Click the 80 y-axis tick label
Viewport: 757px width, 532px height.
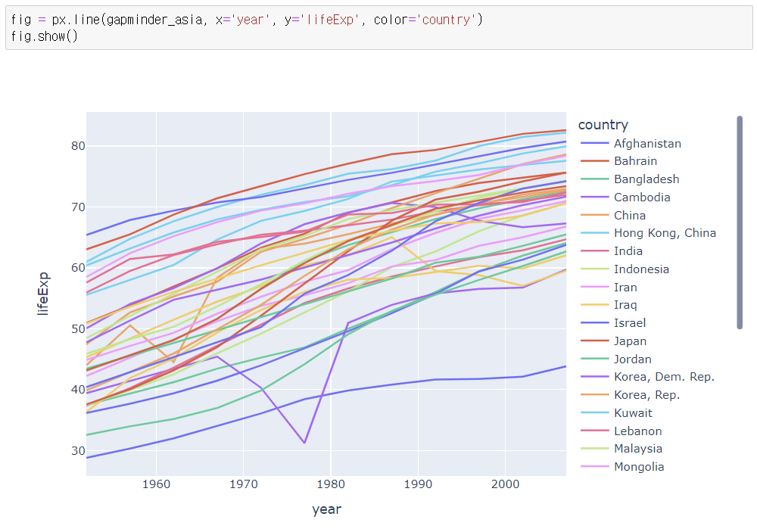78,146
